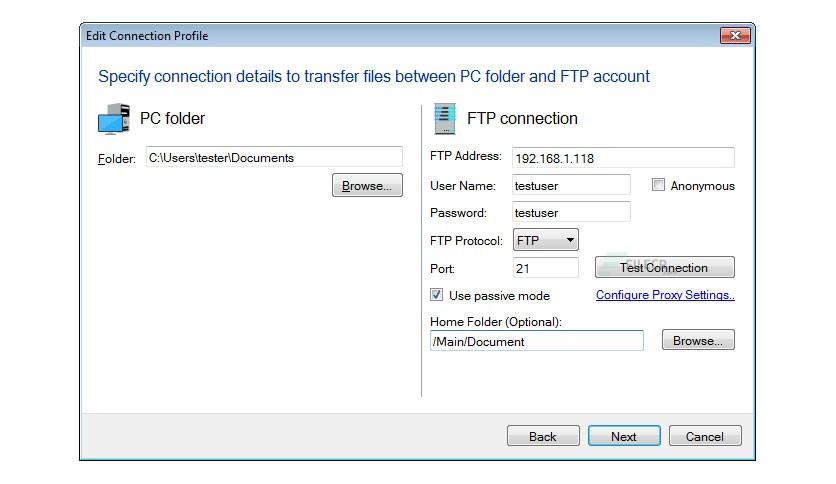
Task: Click the FTP connection server icon
Action: (445, 118)
